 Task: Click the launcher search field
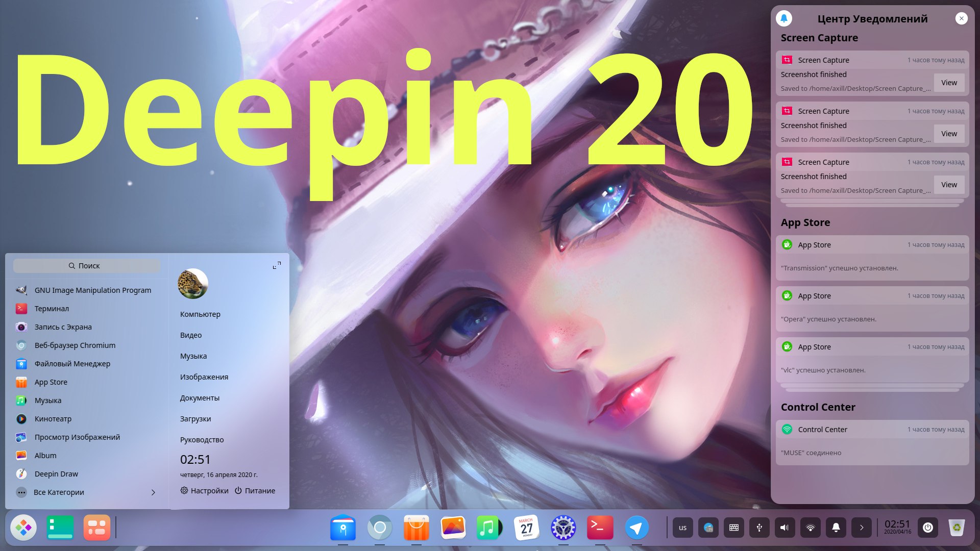click(x=86, y=266)
